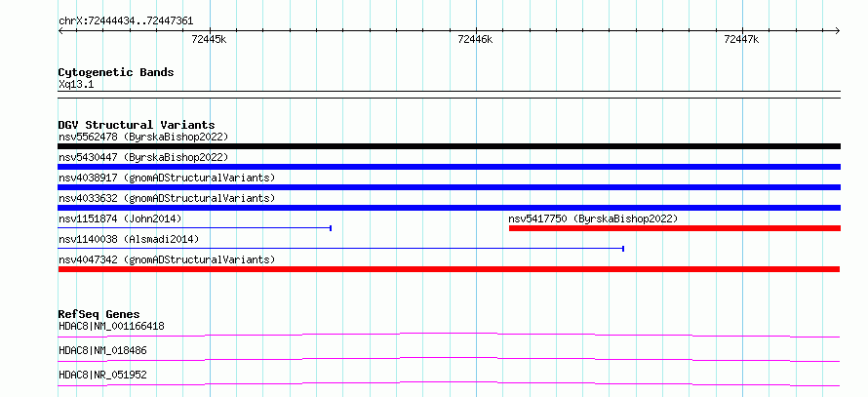Click the chrX:72444434..72447361 coordinate label
The image size is (868, 397).
pyautogui.click(x=126, y=21)
